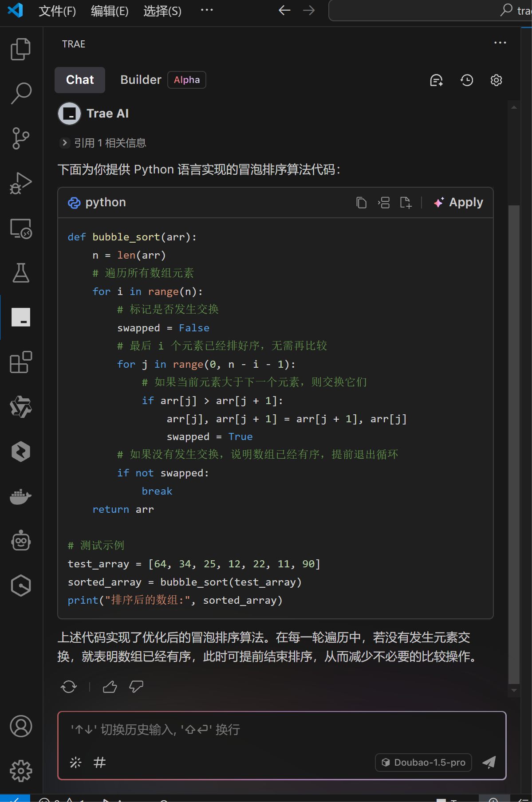Click the Alpha badge next to Builder
Viewport: 532px width, 802px height.
point(187,80)
